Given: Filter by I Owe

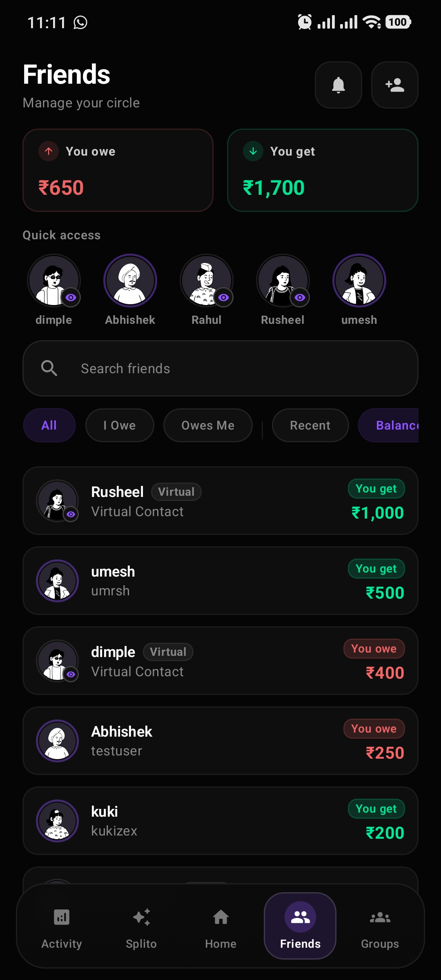Looking at the screenshot, I should coord(120,425).
